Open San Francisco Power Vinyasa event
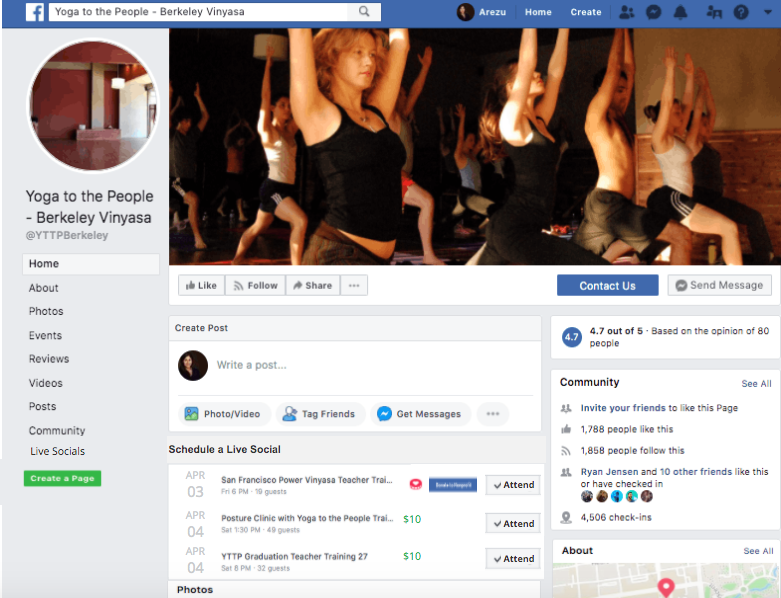This screenshot has height=598, width=781. [x=307, y=480]
